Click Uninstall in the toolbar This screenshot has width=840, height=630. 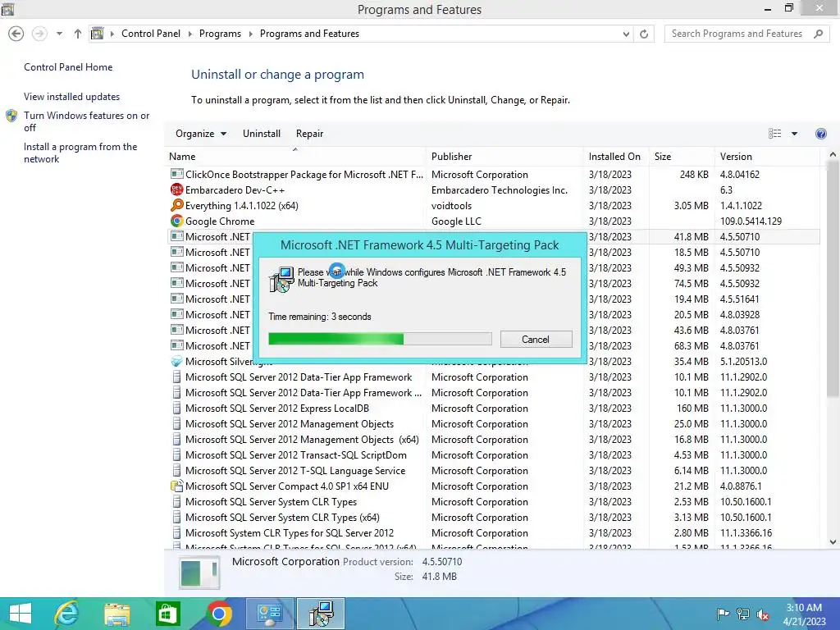click(x=262, y=134)
